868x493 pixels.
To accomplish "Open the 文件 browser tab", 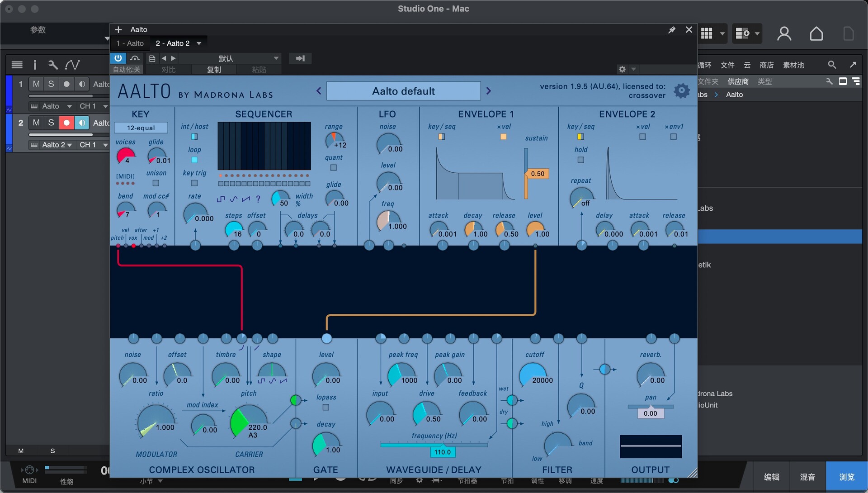I will 727,65.
